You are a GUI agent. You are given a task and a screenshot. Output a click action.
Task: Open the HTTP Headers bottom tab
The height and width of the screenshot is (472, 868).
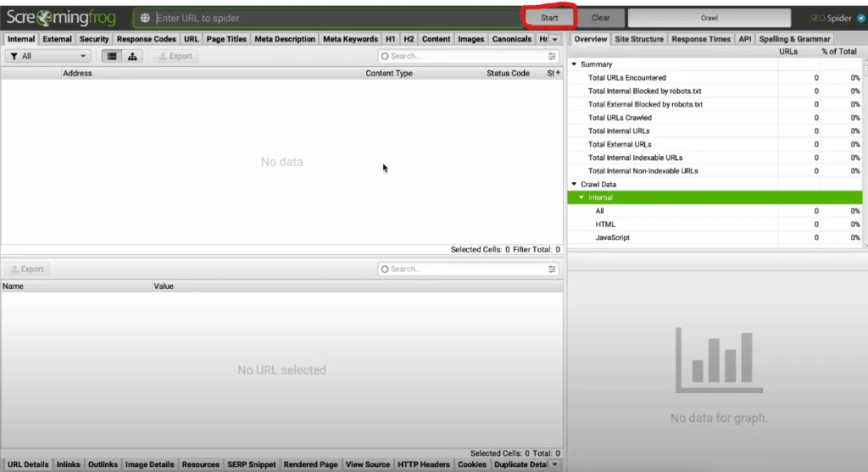424,465
